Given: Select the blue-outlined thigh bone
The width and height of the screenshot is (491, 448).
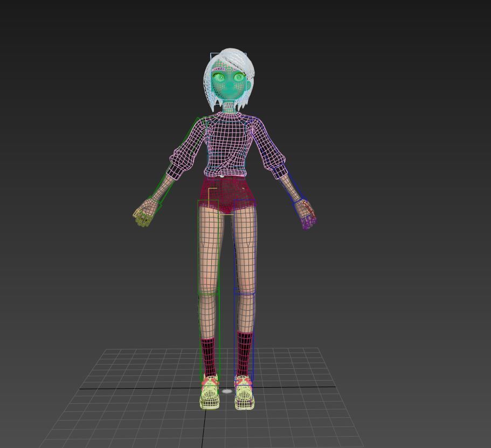Looking at the screenshot, I should click(245, 247).
